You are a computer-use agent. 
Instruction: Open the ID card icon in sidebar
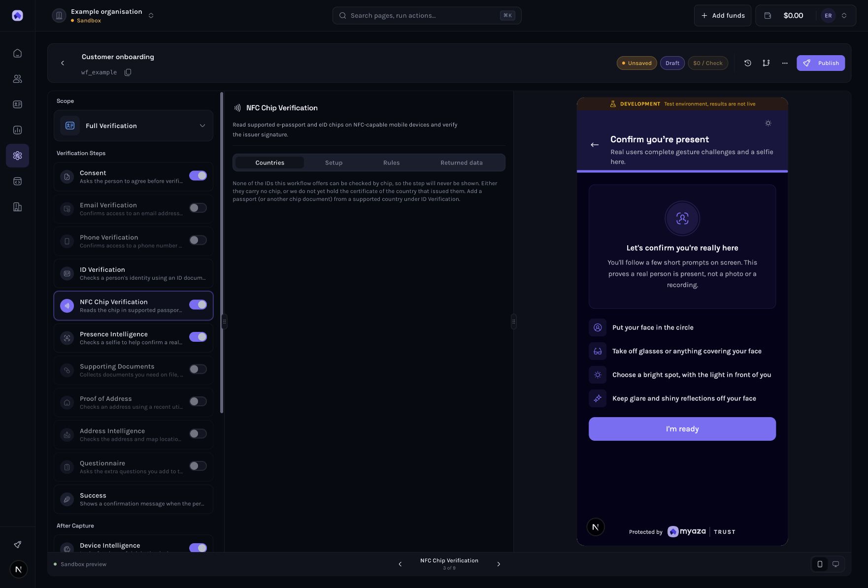[x=17, y=104]
